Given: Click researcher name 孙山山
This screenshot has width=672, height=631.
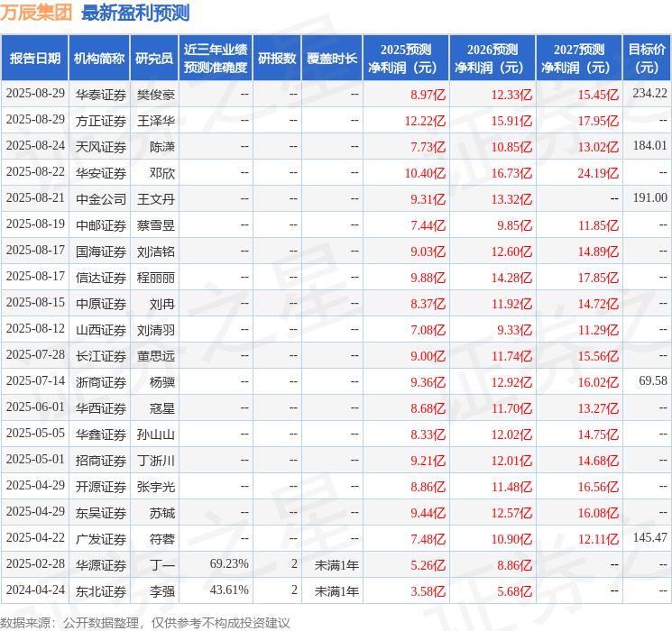Looking at the screenshot, I should (156, 434).
